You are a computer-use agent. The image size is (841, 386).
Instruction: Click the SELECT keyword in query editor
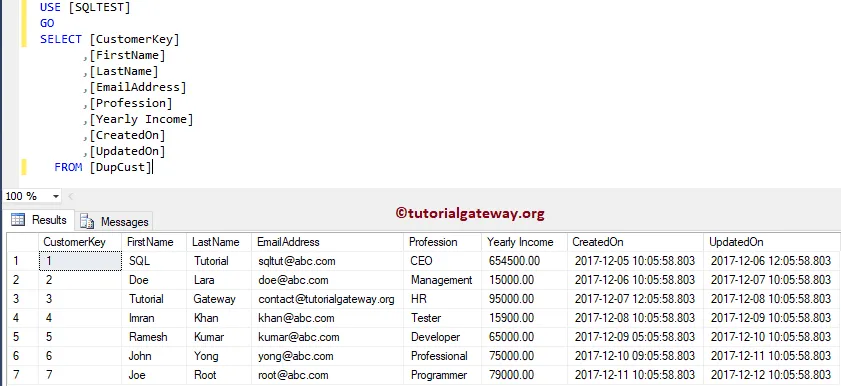pos(61,39)
